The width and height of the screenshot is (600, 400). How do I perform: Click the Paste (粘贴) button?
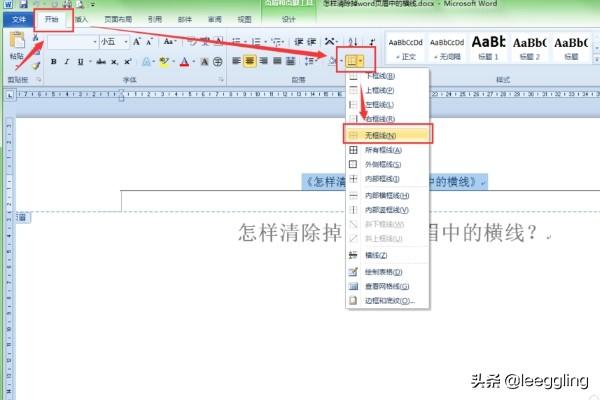[x=17, y=46]
